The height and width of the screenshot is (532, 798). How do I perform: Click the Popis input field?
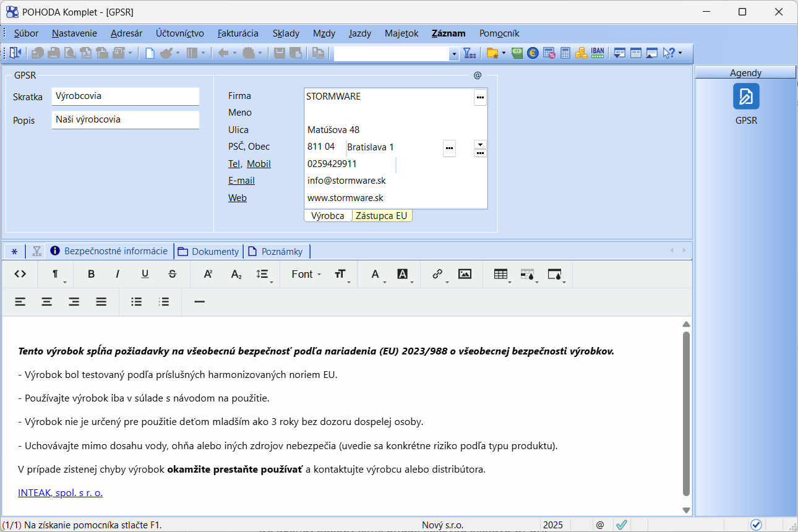126,120
